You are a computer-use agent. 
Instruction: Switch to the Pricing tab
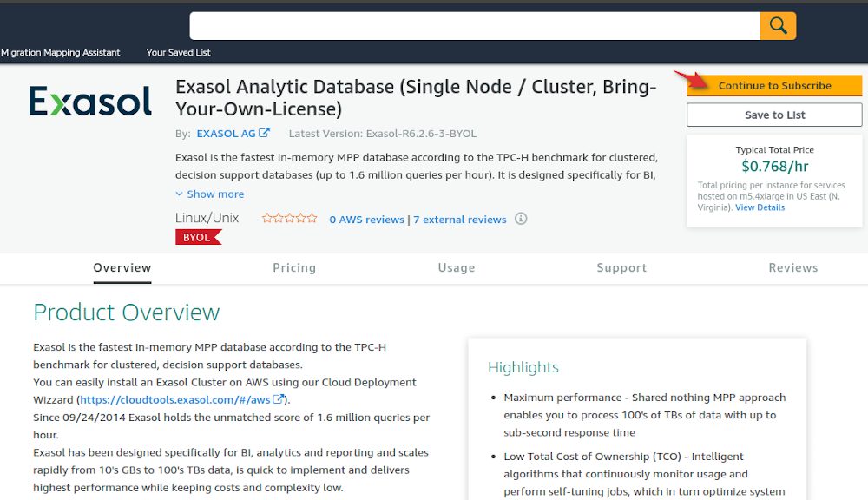click(x=294, y=268)
